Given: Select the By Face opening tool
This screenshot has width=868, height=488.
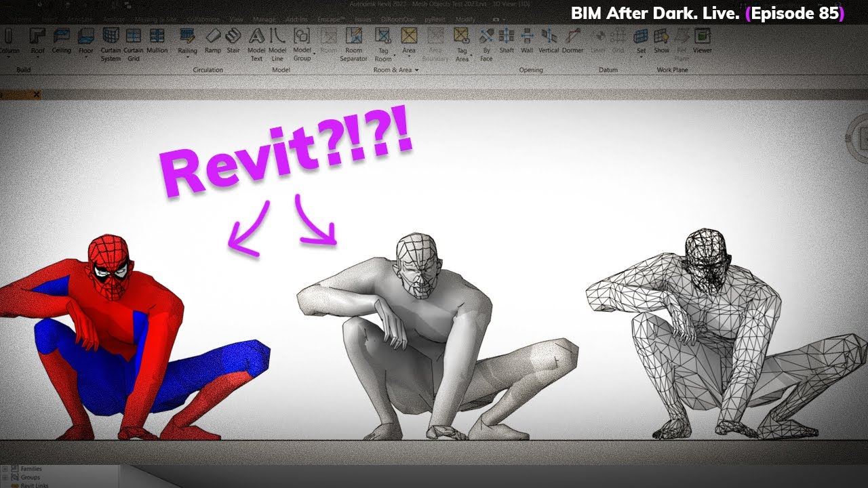Looking at the screenshot, I should [x=486, y=45].
